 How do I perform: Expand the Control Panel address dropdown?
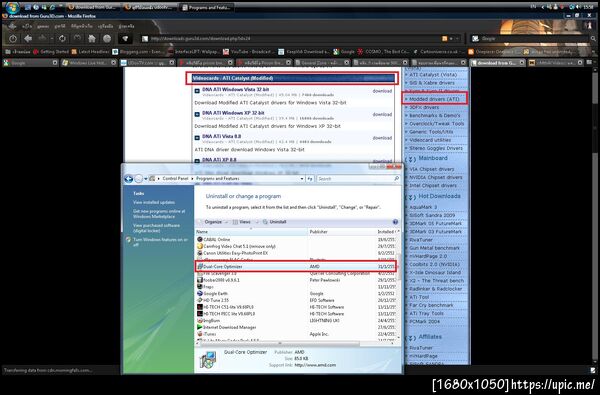(x=302, y=179)
